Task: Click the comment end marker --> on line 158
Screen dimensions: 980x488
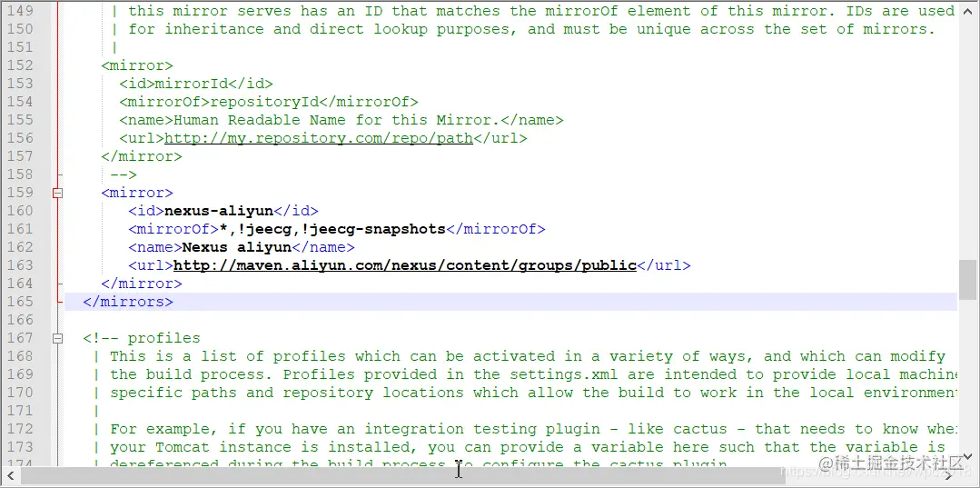Action: [124, 174]
